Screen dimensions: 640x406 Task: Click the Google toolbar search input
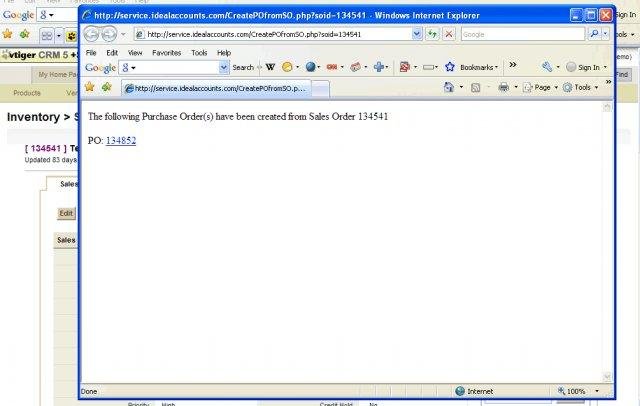tap(176, 67)
